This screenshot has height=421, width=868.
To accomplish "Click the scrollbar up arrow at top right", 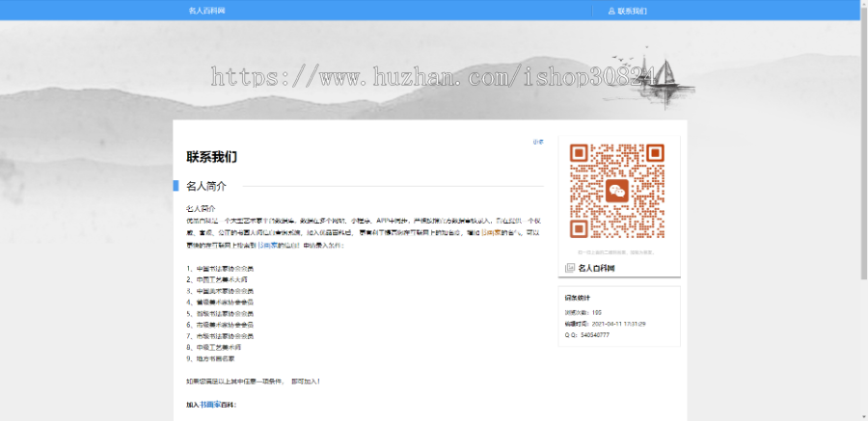I will 863,3.
